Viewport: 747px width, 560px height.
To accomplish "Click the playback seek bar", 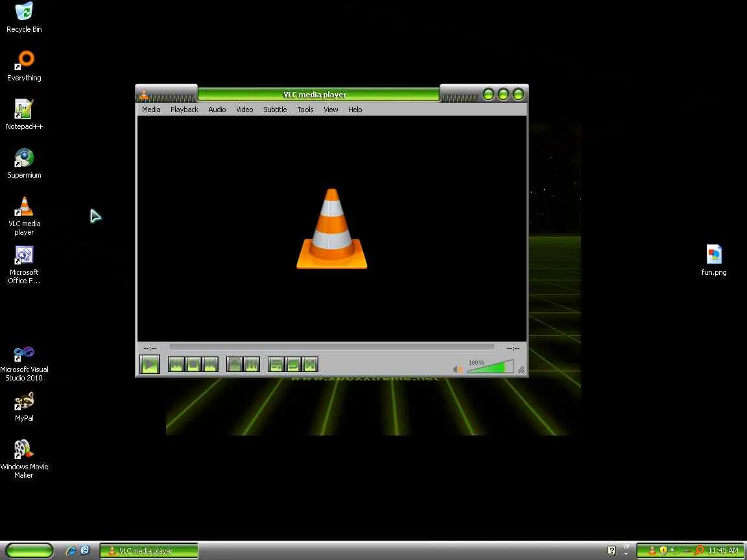I will pos(331,347).
